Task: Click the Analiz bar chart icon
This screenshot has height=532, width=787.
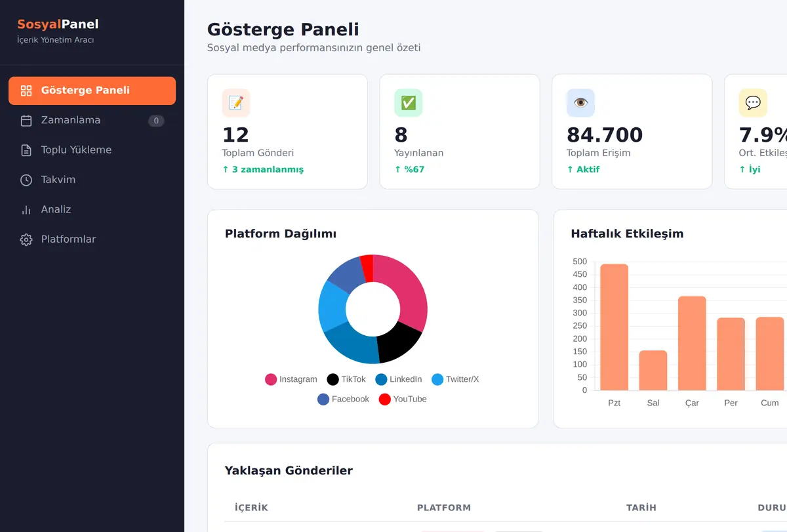Action: [x=26, y=210]
